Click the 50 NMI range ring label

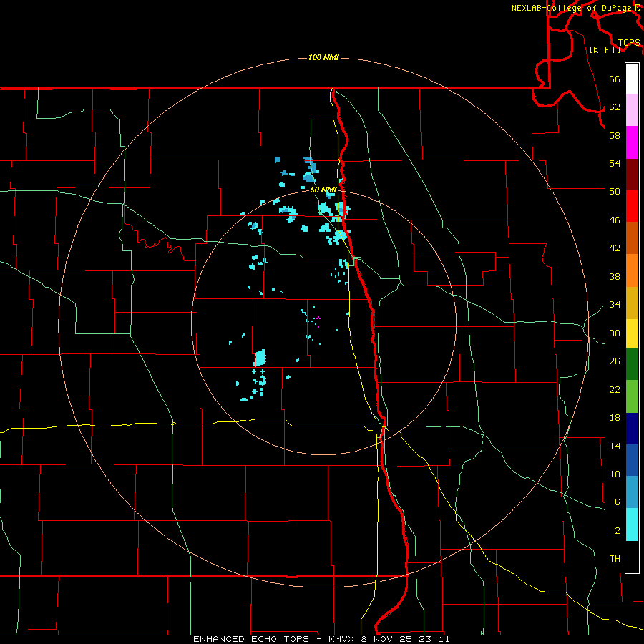pos(323,190)
